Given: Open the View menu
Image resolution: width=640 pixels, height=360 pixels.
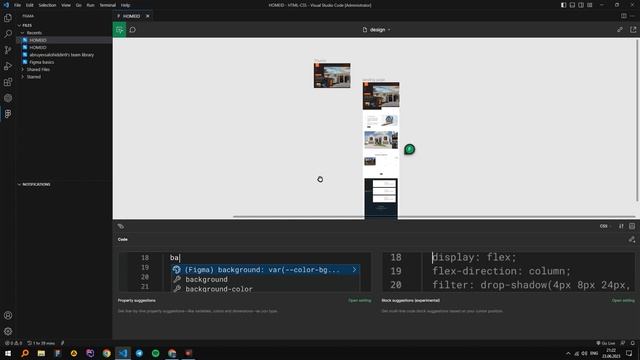Looking at the screenshot, I should click(66, 5).
